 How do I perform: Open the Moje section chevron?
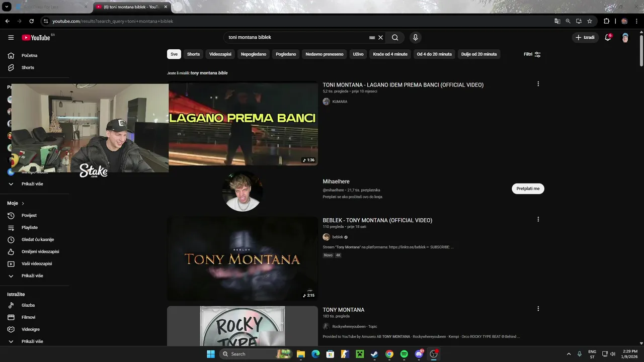[x=23, y=203]
